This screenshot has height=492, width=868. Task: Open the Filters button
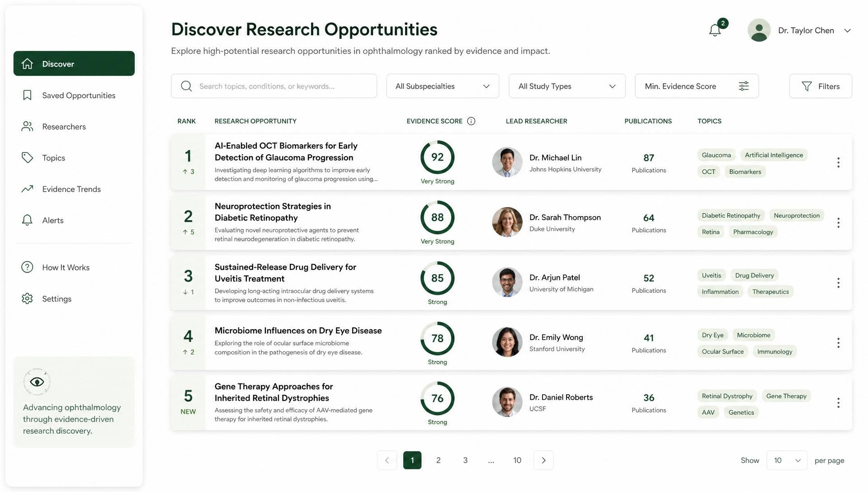(x=821, y=86)
